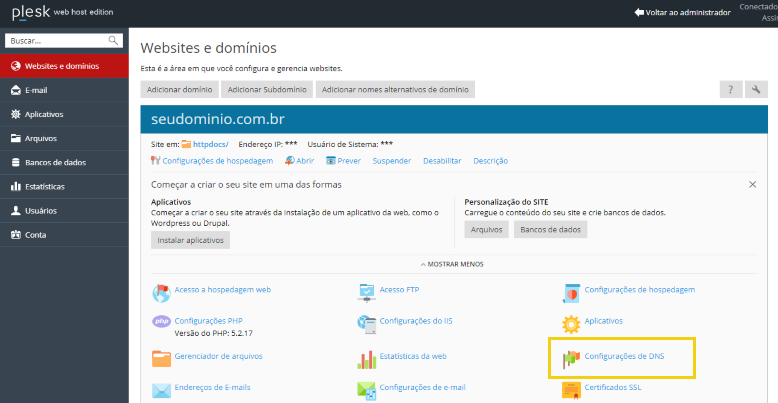The width and height of the screenshot is (778, 403).
Task: Close the Começar a criar site panel
Action: (x=752, y=185)
